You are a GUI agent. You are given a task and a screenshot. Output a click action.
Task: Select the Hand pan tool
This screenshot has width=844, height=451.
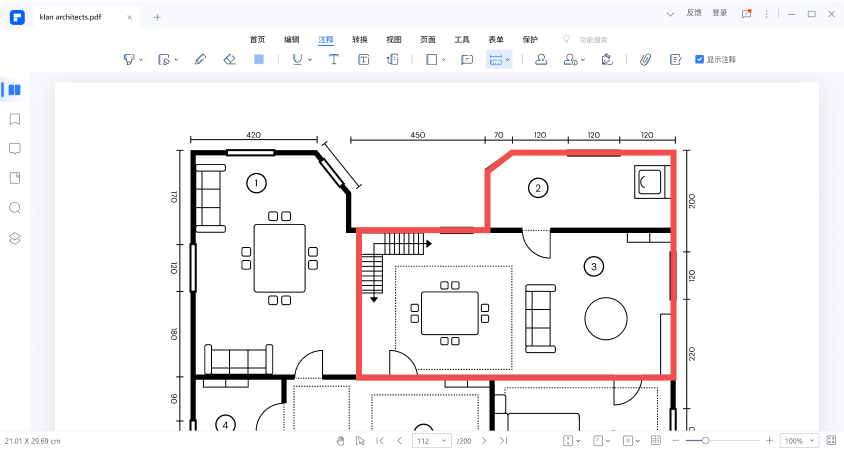pyautogui.click(x=340, y=440)
